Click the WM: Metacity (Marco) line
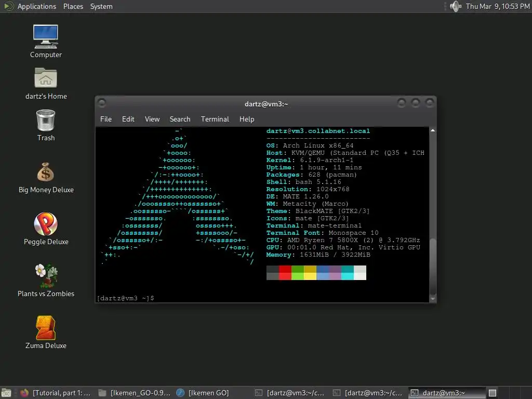The image size is (532, 399). tap(308, 204)
